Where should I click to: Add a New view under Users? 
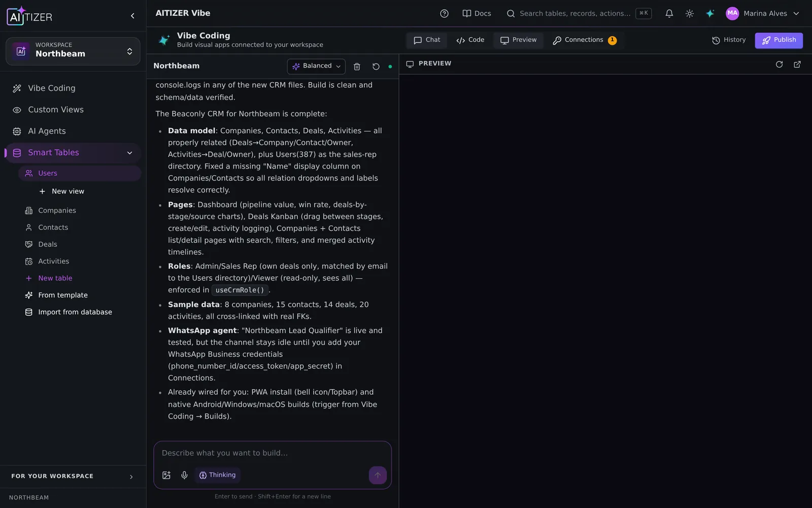click(x=61, y=192)
